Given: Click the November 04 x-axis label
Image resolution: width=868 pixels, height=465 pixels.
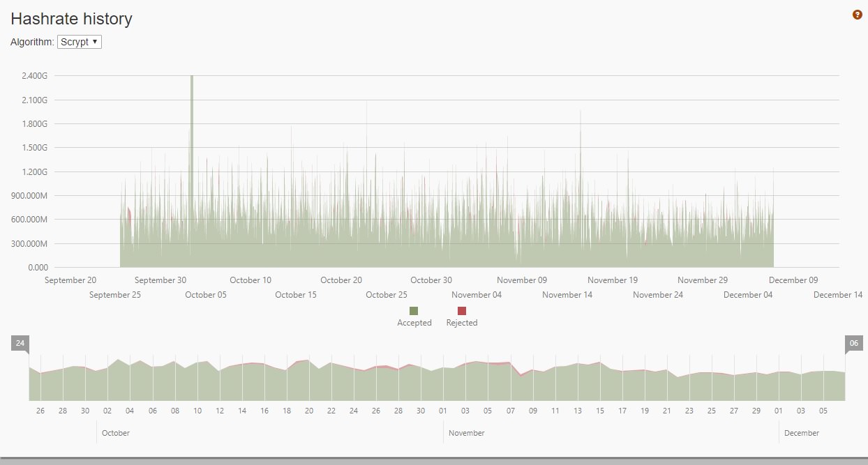Looking at the screenshot, I should click(477, 295).
